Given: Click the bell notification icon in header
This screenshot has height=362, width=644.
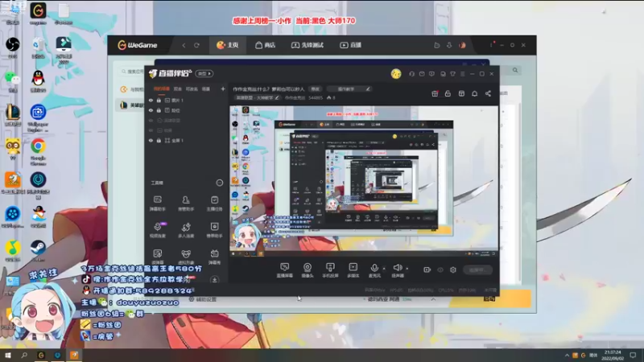Looking at the screenshot, I should coord(474,93).
